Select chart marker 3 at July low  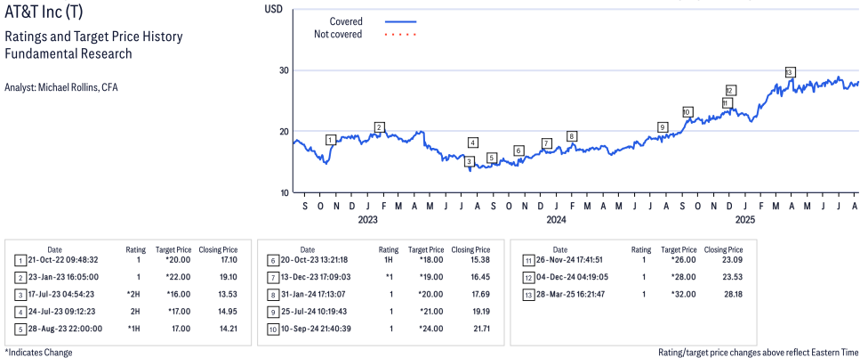470,162
